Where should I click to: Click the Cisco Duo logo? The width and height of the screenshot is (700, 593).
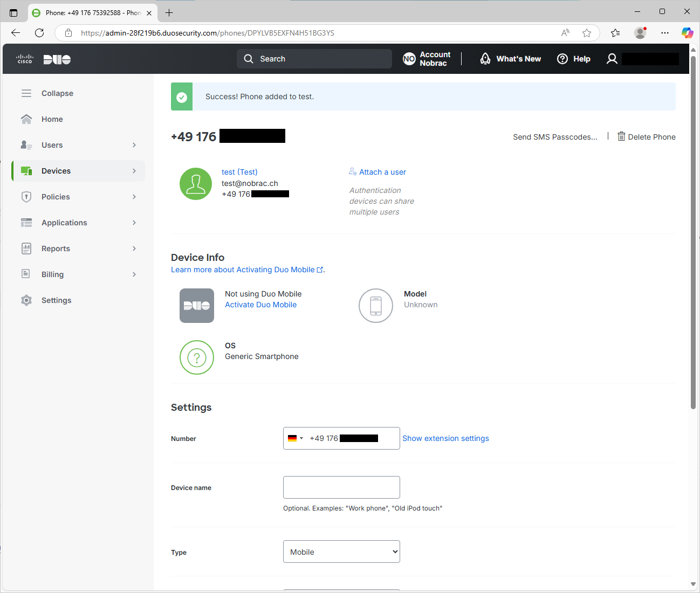tap(44, 59)
